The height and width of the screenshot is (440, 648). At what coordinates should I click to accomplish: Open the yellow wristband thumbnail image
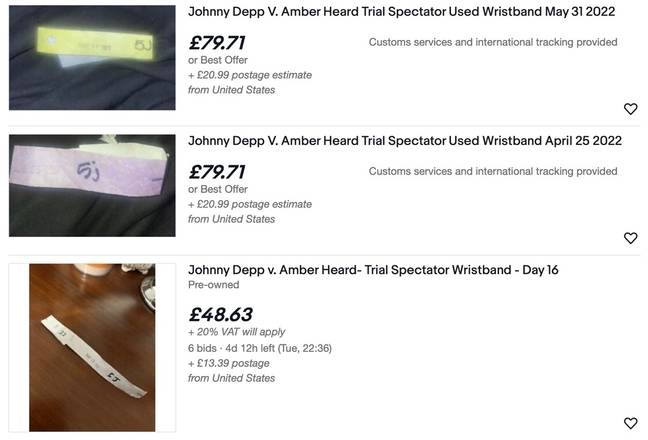coord(92,57)
